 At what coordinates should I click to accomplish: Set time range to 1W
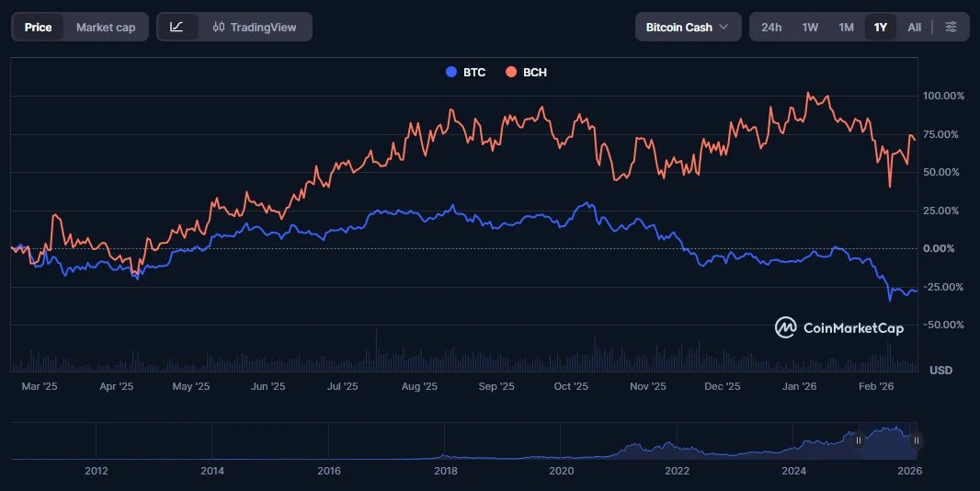click(810, 27)
